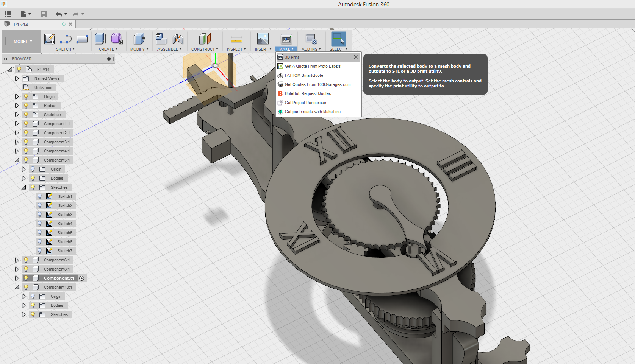Activate Component9:1 radio button
635x364 pixels.
(x=82, y=278)
